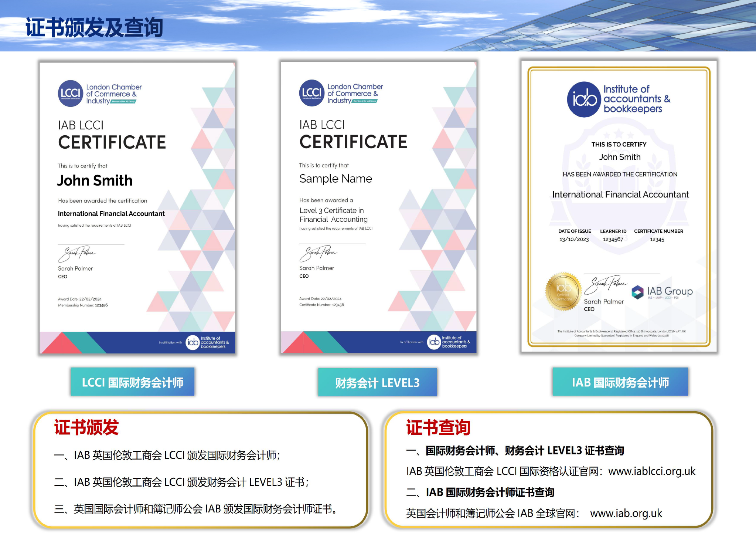Image resolution: width=756 pixels, height=535 pixels.
Task: Click the IAB logo atop the right certificate
Action: coord(619,99)
